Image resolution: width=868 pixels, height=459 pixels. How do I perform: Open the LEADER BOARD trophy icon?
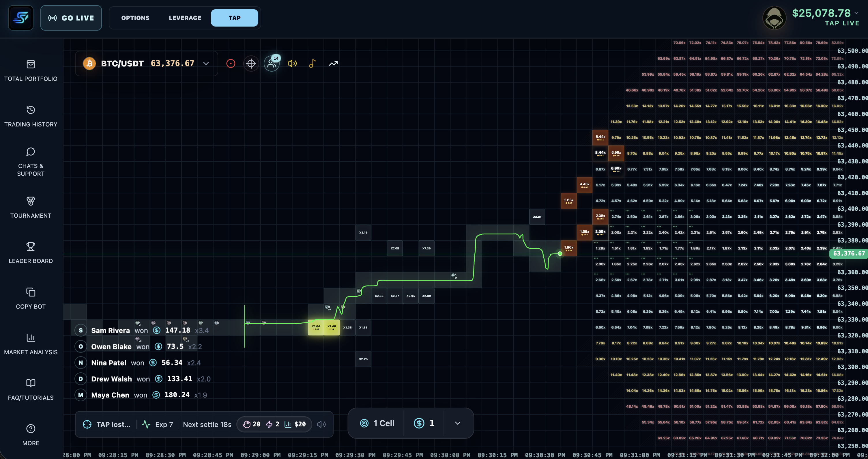[31, 247]
